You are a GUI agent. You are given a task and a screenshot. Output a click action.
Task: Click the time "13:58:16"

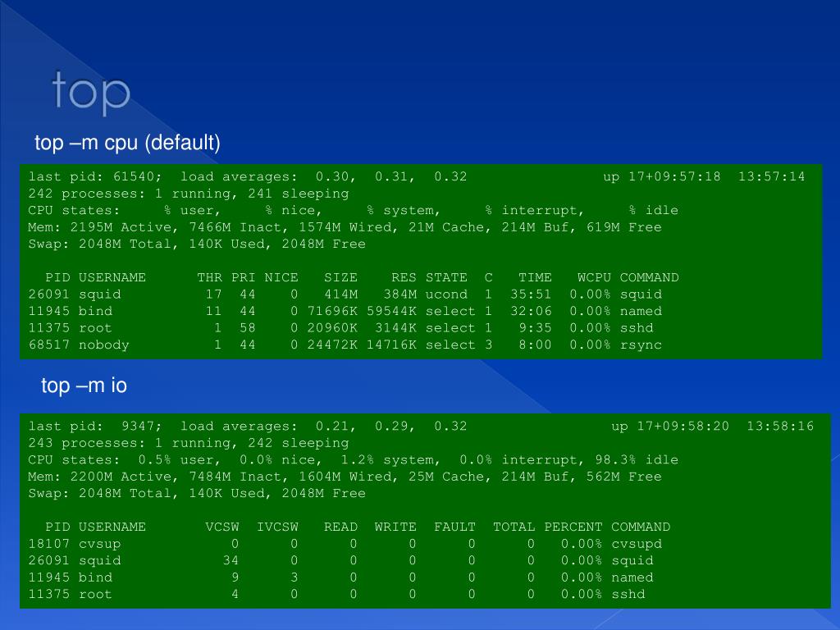tap(780, 427)
